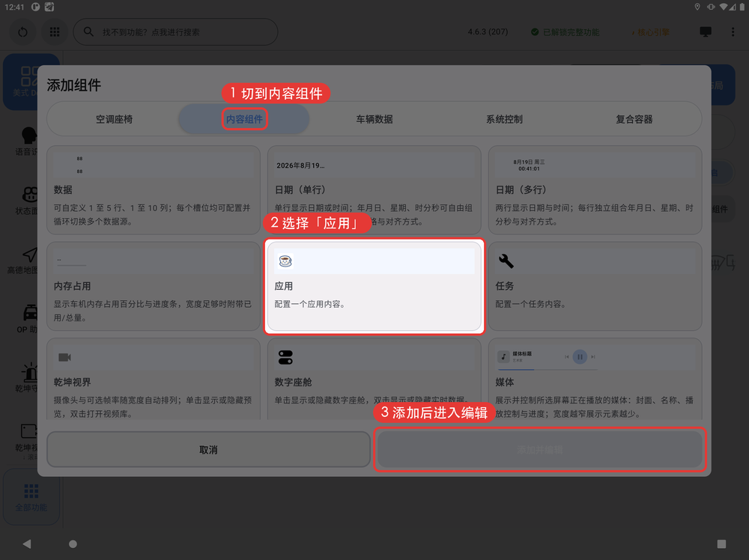The height and width of the screenshot is (560, 749).
Task: Click the refresh icon in top bar
Action: tap(22, 32)
